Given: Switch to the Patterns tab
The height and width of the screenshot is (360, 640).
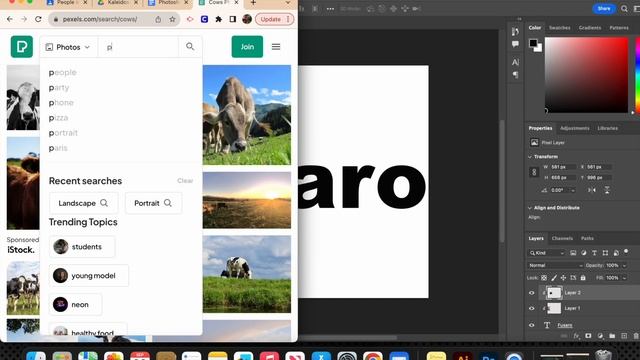Looking at the screenshot, I should point(619,28).
